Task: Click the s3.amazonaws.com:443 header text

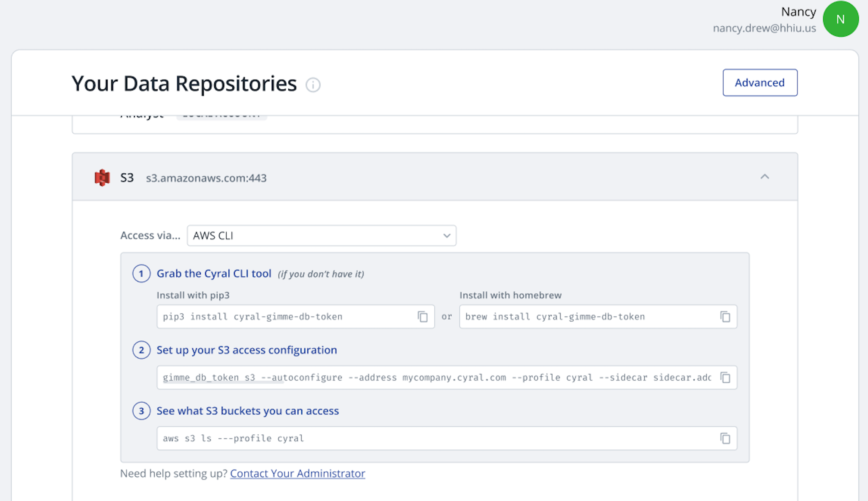Action: [206, 178]
